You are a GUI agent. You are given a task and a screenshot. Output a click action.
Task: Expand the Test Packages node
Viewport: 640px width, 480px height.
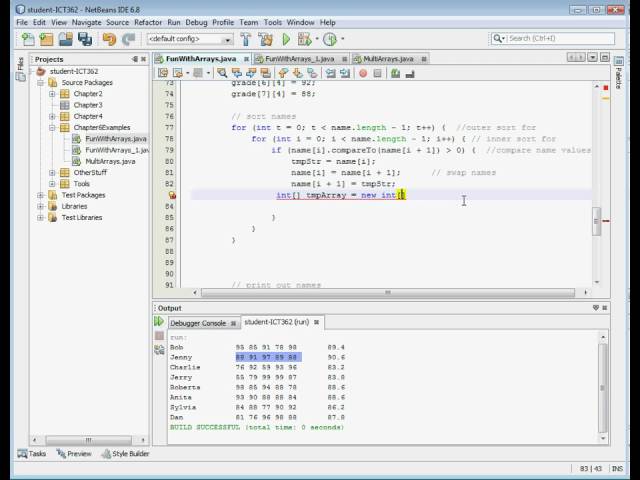(40, 195)
